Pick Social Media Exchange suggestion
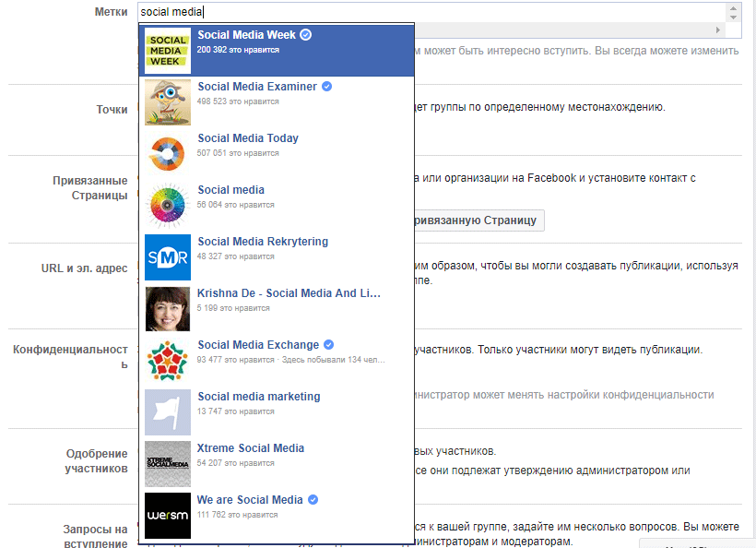Viewport: 756px width, 548px height. pyautogui.click(x=277, y=361)
